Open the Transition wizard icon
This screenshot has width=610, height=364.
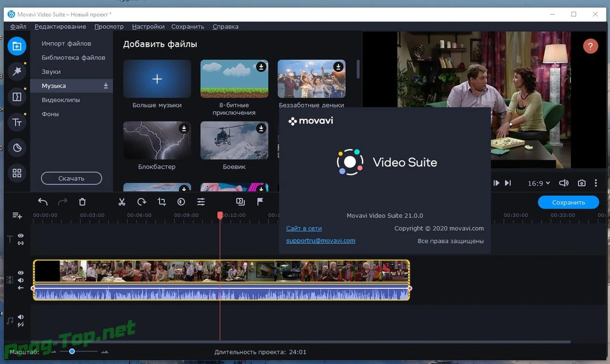pos(240,202)
